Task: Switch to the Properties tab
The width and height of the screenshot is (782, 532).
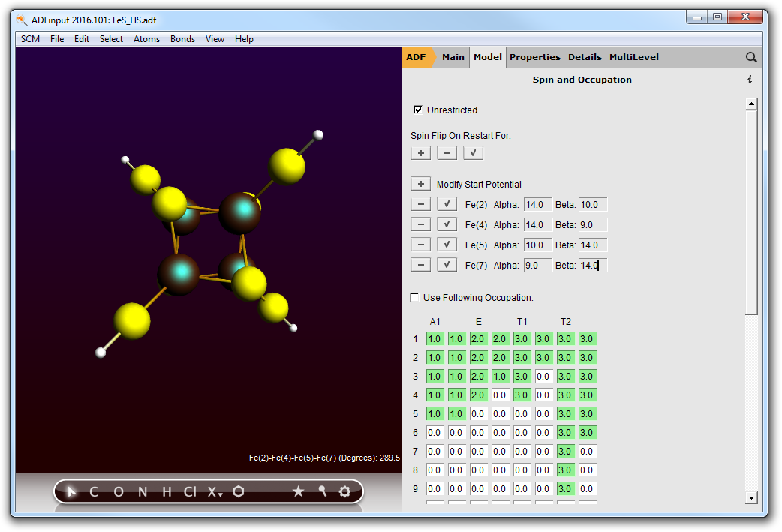Action: pyautogui.click(x=534, y=57)
